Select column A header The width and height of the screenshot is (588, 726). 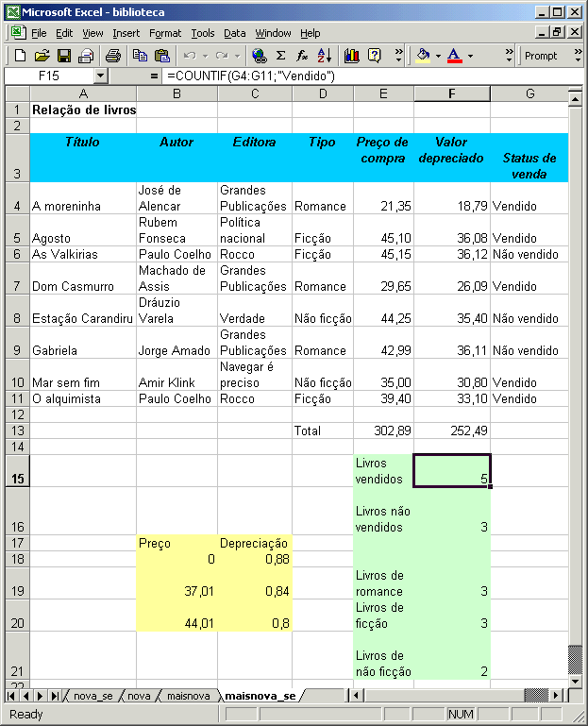[x=83, y=94]
